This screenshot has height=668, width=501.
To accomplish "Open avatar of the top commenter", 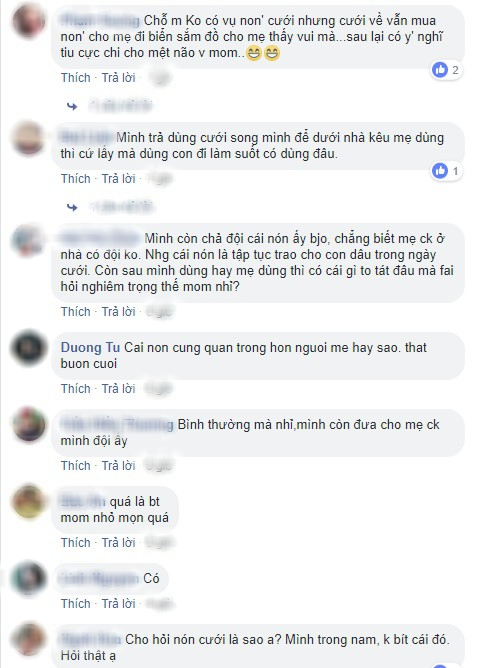I will tap(29, 20).
